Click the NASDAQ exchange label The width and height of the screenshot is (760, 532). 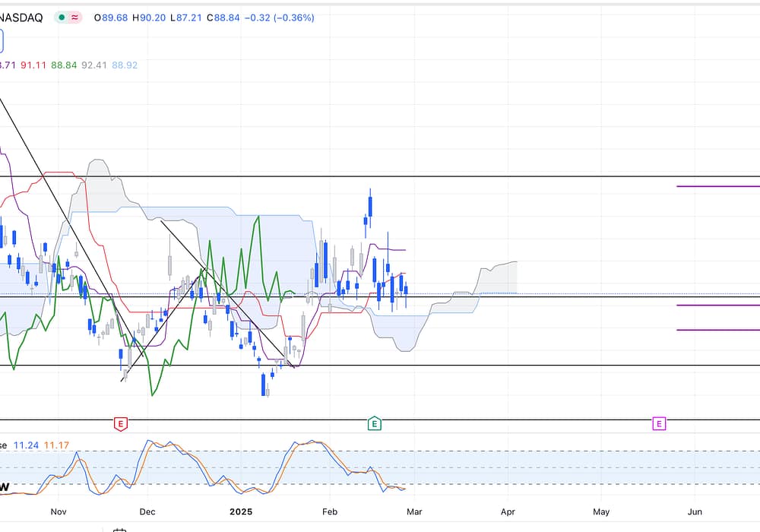tap(21, 17)
